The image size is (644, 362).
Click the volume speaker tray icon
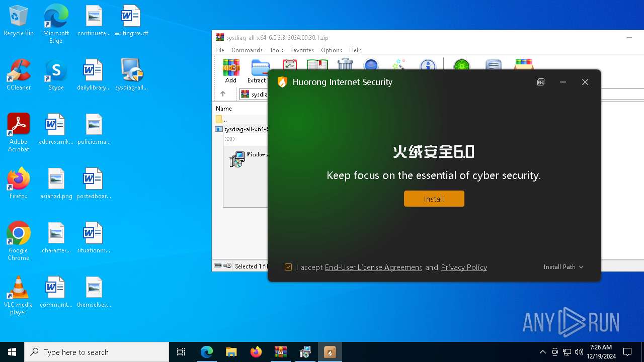(579, 352)
